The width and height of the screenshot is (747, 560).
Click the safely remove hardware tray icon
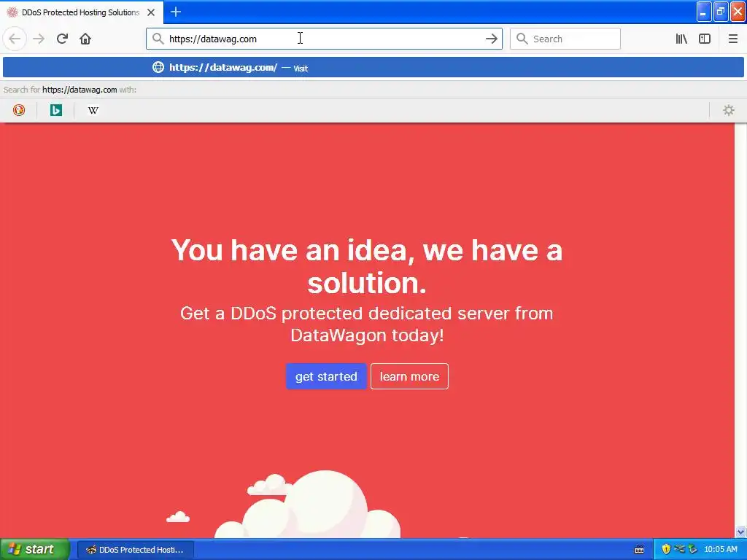pos(692,549)
